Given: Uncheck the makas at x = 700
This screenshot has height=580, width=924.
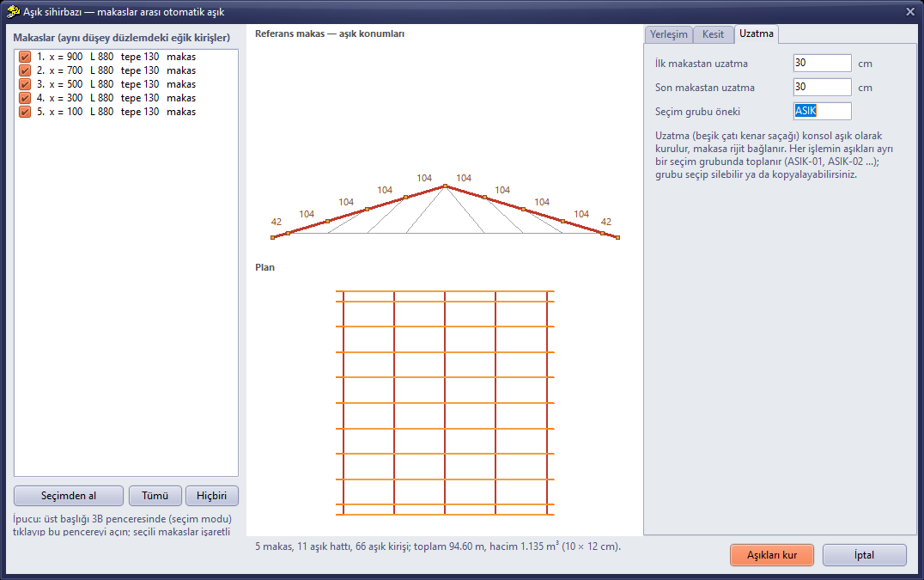Looking at the screenshot, I should 25,70.
